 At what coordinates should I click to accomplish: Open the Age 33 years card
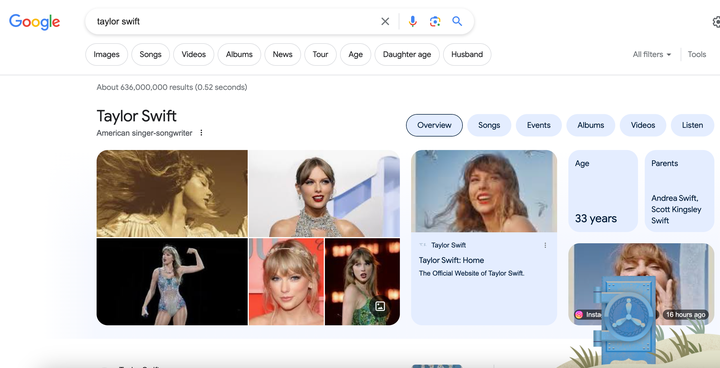603,191
